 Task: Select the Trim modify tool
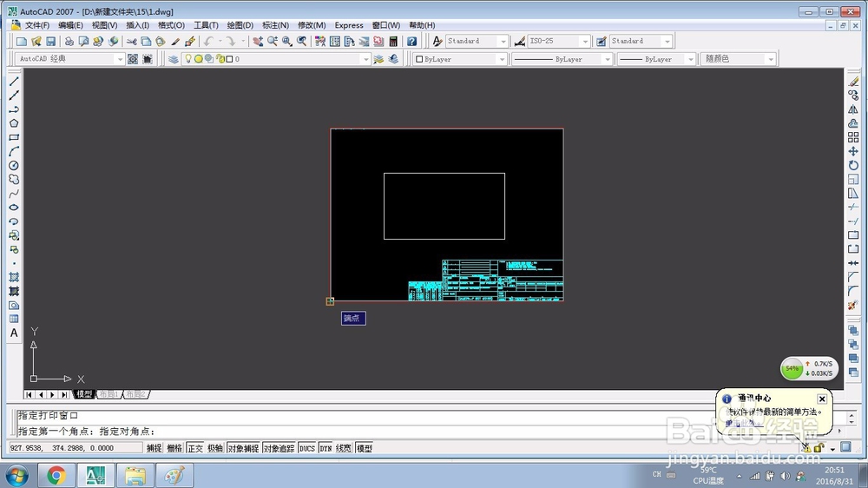pos(853,208)
